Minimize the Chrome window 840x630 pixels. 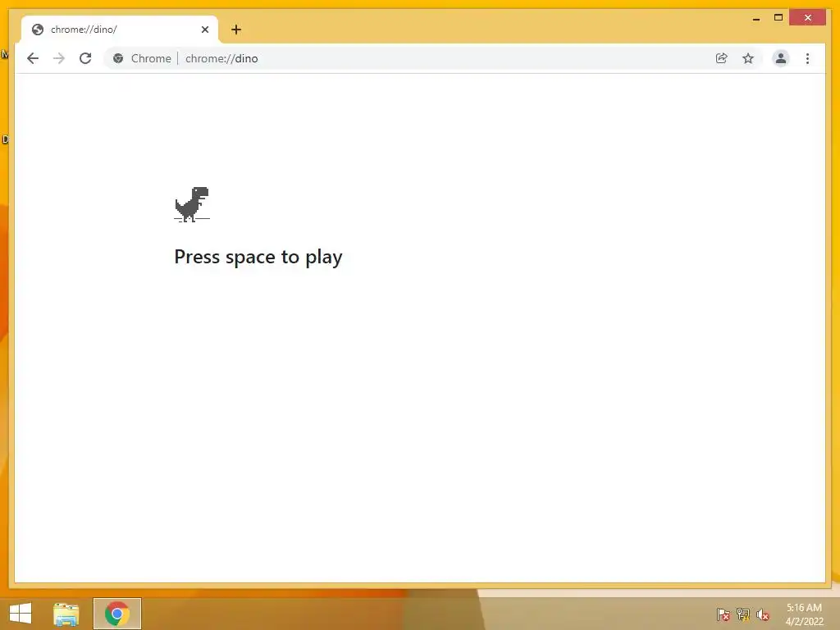click(x=756, y=18)
